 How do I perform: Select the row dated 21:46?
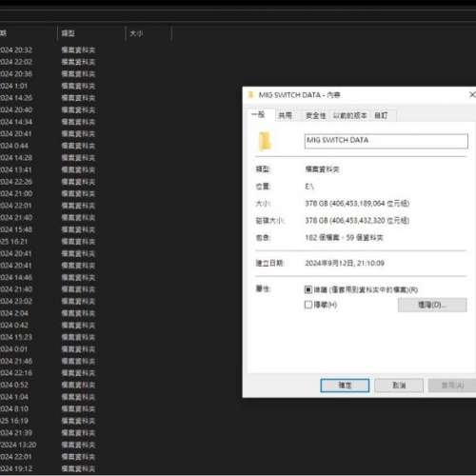point(48,361)
